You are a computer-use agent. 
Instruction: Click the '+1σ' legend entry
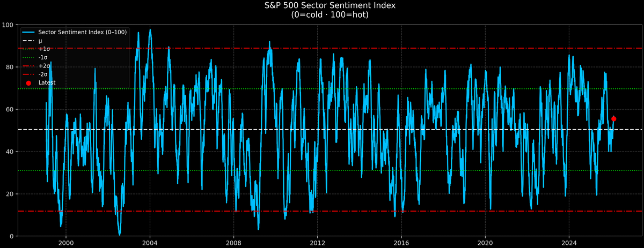click(35, 49)
